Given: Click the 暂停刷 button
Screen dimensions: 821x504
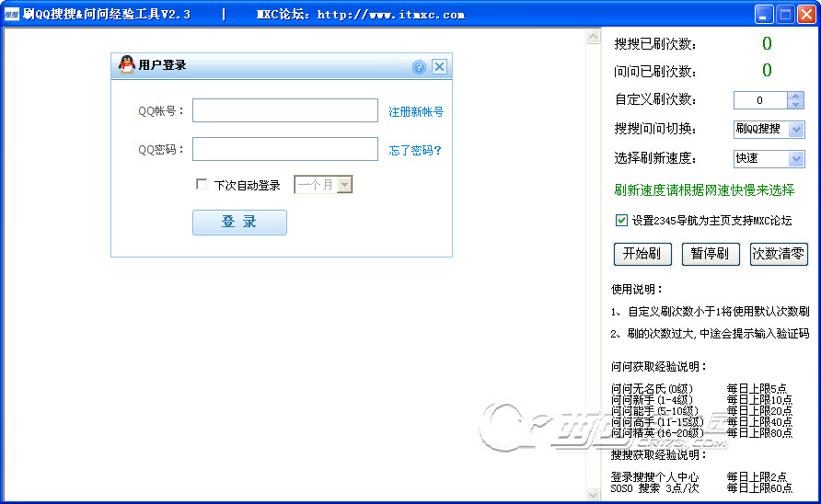Looking at the screenshot, I should click(710, 254).
